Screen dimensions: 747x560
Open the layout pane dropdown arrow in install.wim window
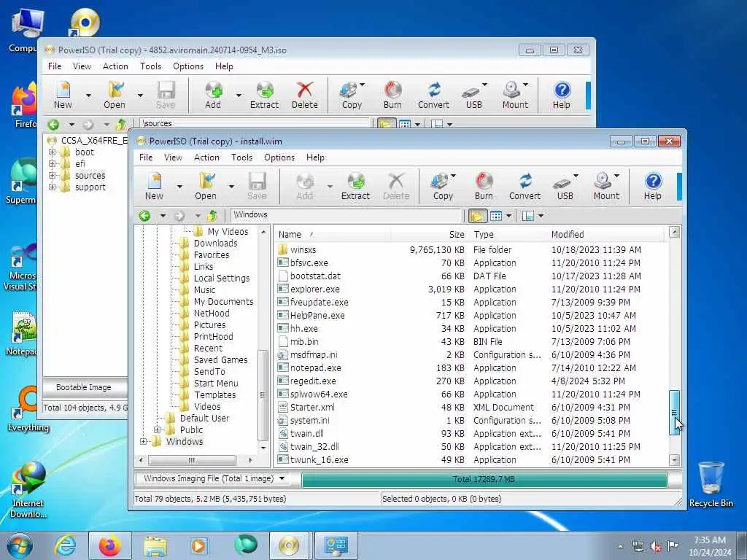click(x=541, y=216)
